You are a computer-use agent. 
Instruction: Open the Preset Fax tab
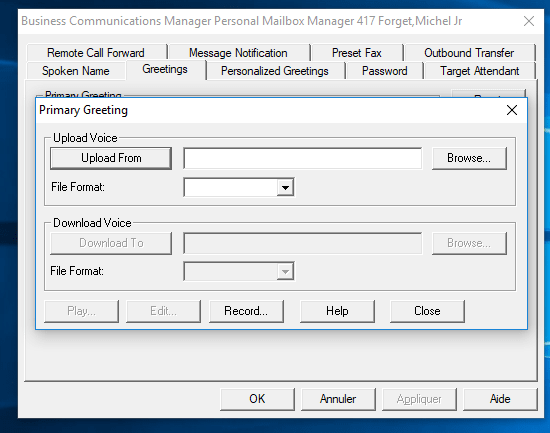coord(357,53)
